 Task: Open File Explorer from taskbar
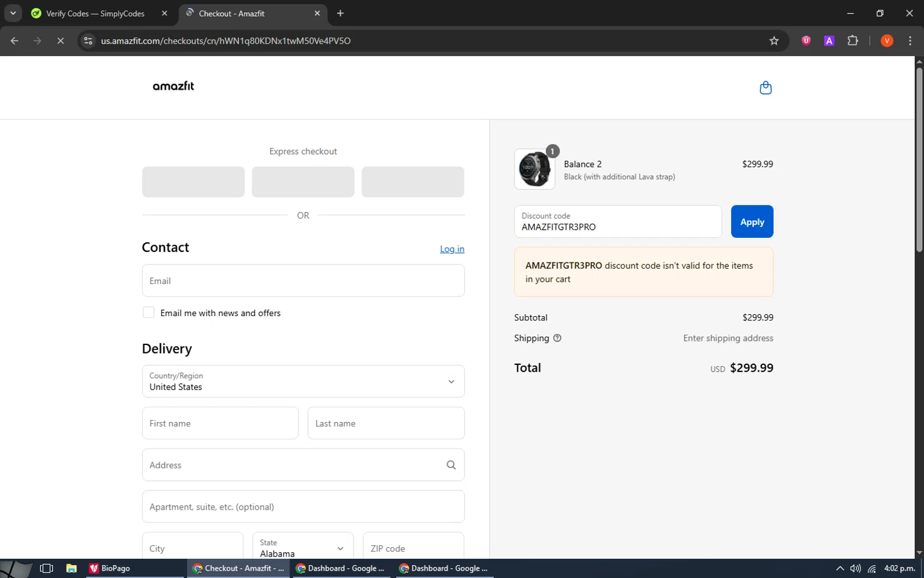point(71,568)
